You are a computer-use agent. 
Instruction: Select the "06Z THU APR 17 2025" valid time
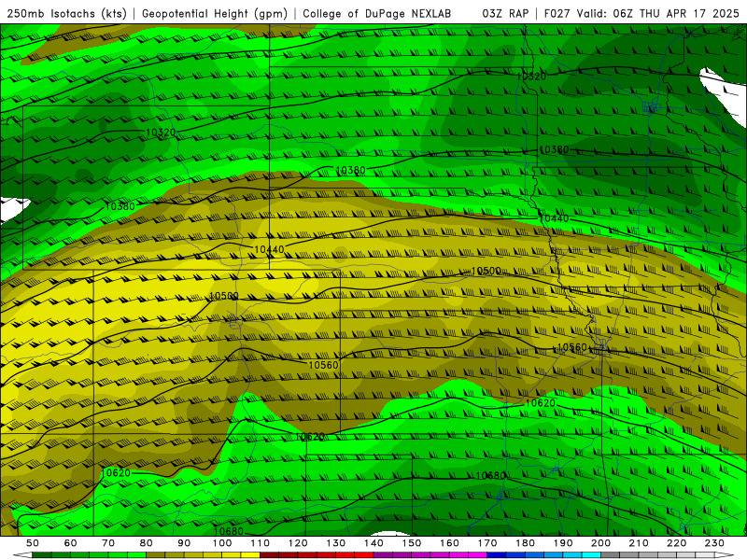click(676, 14)
